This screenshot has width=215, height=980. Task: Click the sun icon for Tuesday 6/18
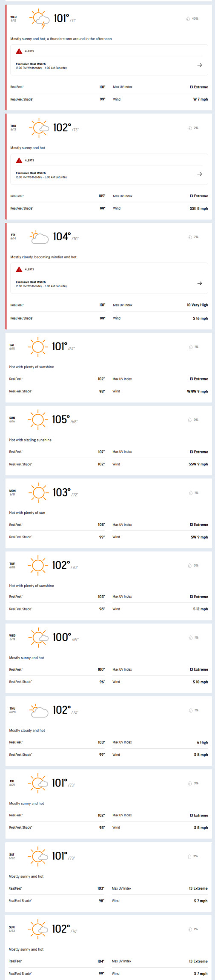[x=38, y=565]
